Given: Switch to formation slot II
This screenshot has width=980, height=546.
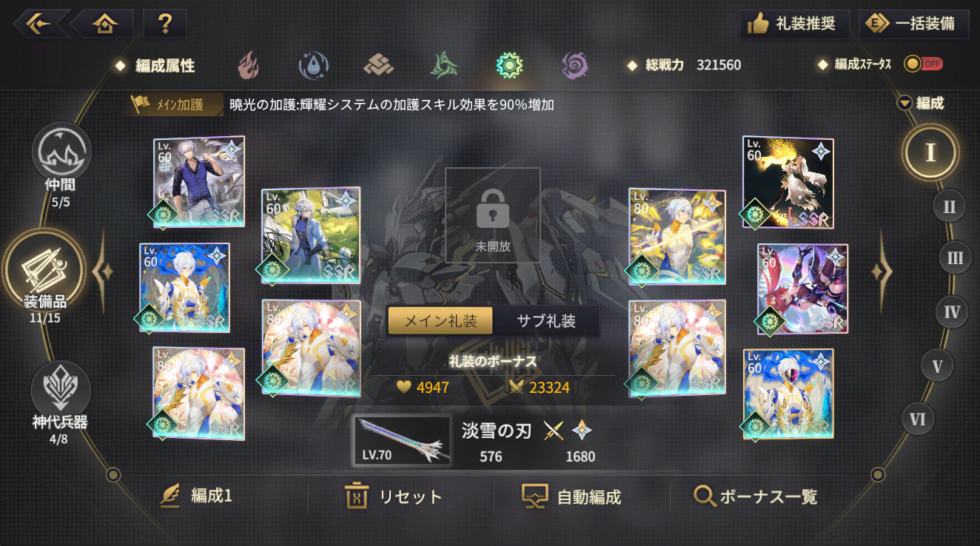Looking at the screenshot, I should point(949,206).
